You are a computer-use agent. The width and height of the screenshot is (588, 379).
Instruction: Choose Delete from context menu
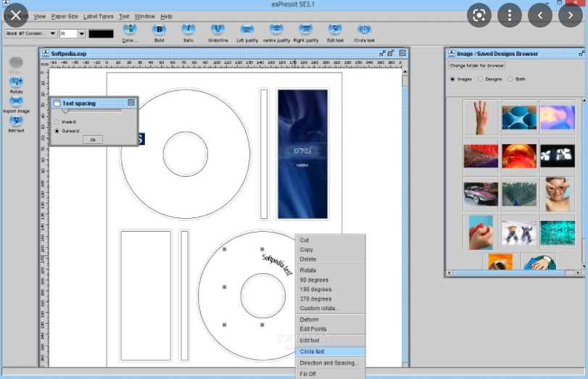click(331, 259)
